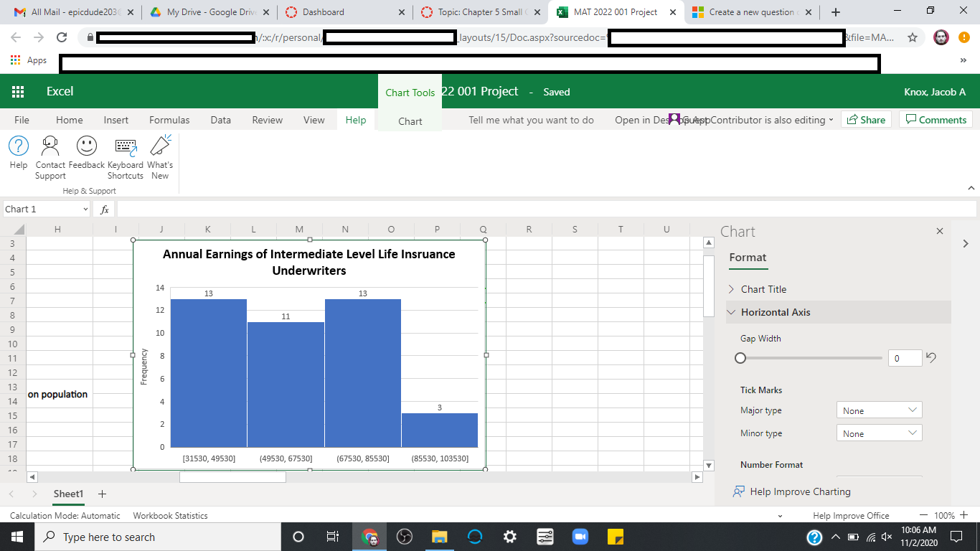This screenshot has height=551, width=980.
Task: Switch to the Insert ribbon tab
Action: click(x=116, y=120)
